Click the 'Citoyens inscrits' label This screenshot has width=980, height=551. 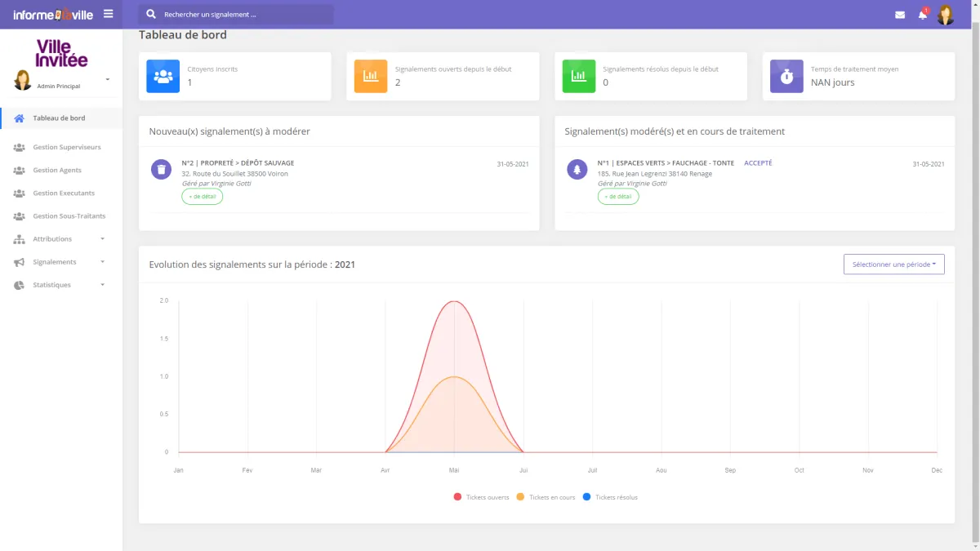[212, 69]
